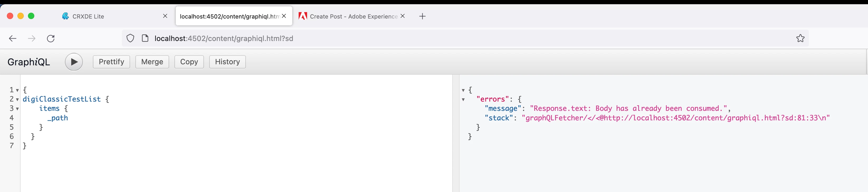The height and width of the screenshot is (192, 868).
Task: Collapse digiClassicTestList fold arrow at line 2
Action: [x=17, y=100]
